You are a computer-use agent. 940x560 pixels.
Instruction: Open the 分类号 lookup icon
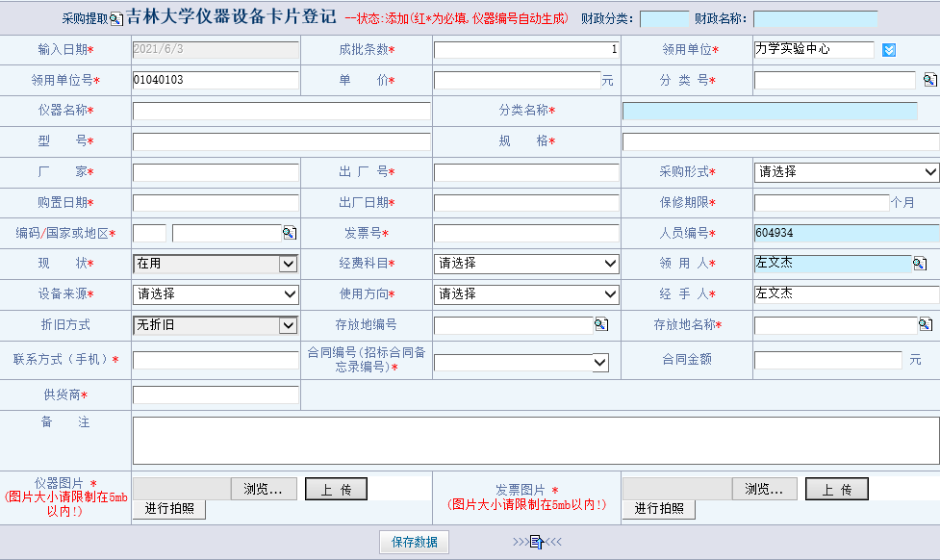pos(929,80)
